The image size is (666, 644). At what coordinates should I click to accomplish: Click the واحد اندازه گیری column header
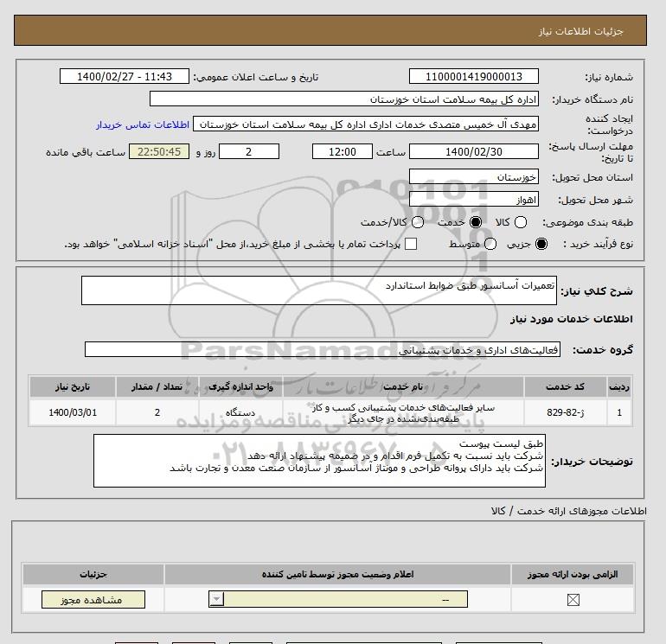[x=240, y=386]
